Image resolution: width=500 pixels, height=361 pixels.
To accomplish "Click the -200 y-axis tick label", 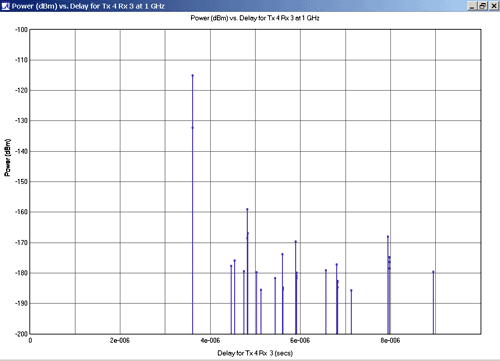I will 21,334.
